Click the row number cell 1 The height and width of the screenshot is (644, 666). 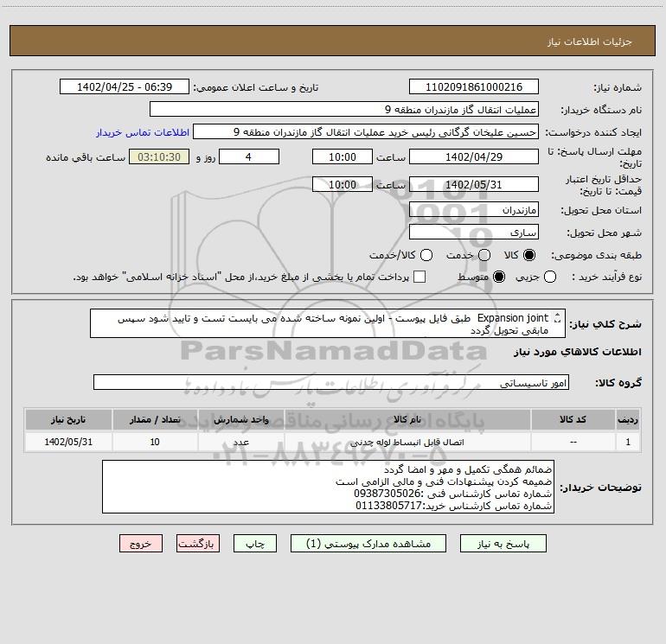628,442
